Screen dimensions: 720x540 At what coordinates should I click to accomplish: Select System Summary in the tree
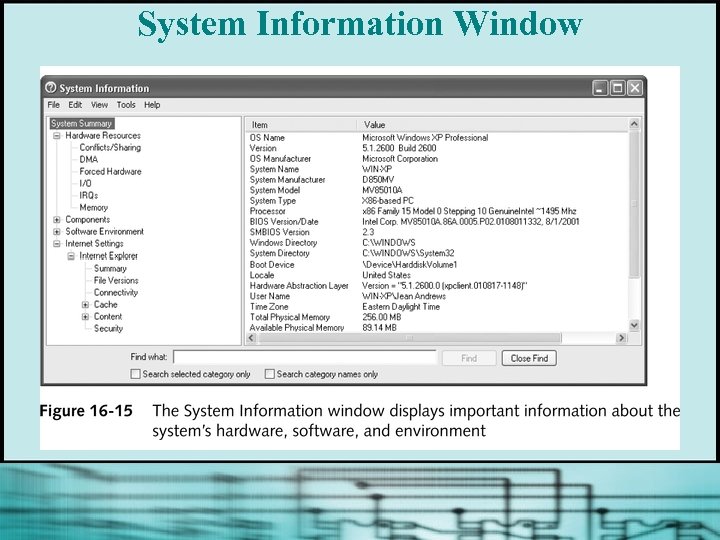[81, 124]
